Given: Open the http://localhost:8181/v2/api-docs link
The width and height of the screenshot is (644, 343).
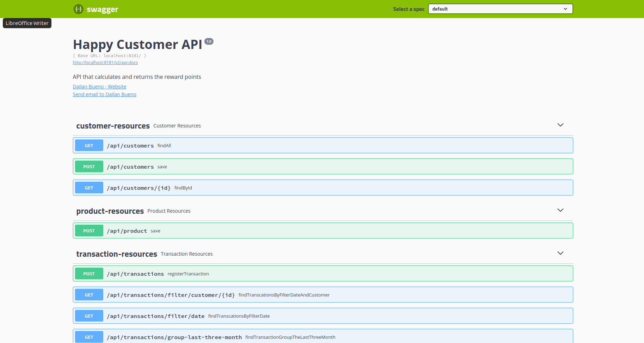Looking at the screenshot, I should coord(105,62).
